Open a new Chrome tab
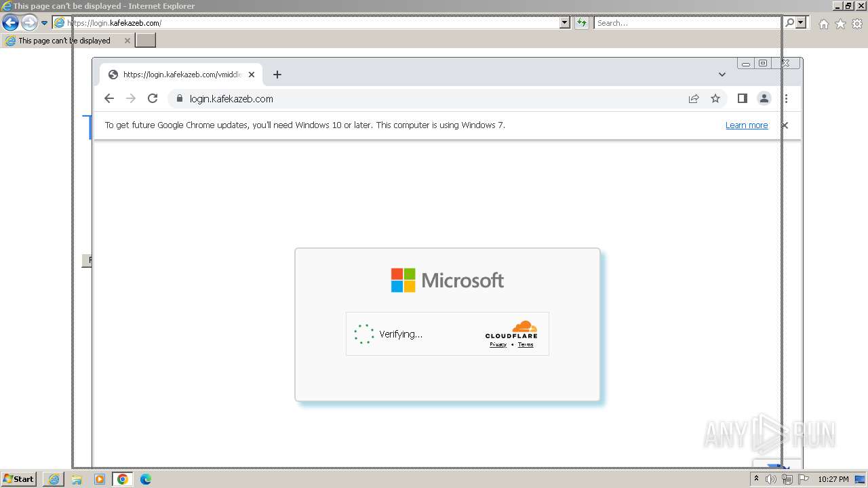 click(277, 75)
